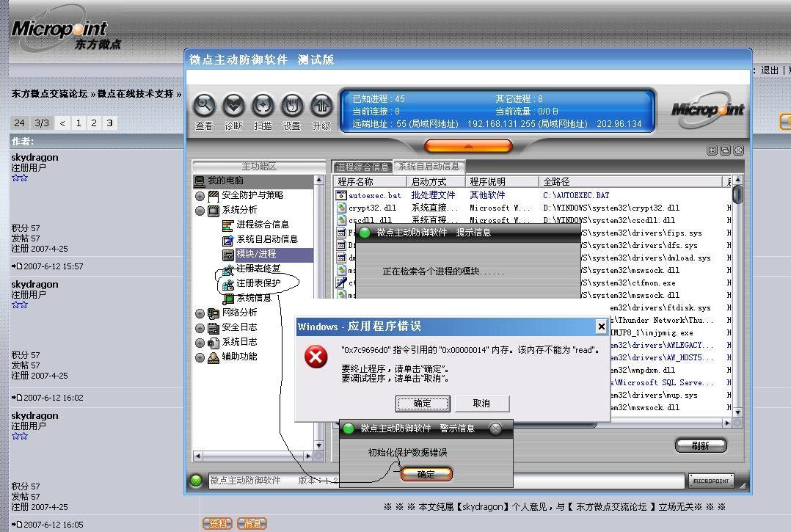Click 确定 in the Windows error dialog
This screenshot has height=532, width=791.
pyautogui.click(x=422, y=404)
